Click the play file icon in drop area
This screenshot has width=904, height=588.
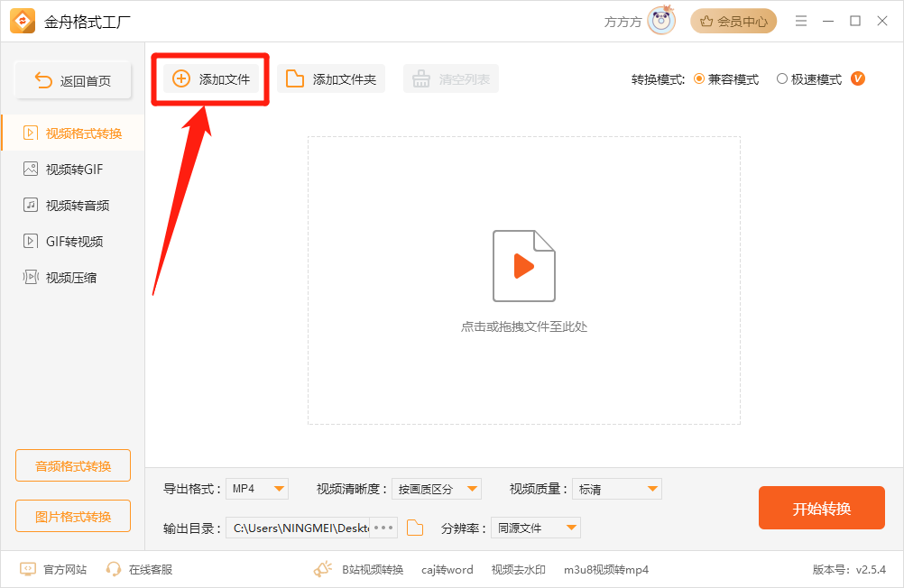(x=523, y=265)
